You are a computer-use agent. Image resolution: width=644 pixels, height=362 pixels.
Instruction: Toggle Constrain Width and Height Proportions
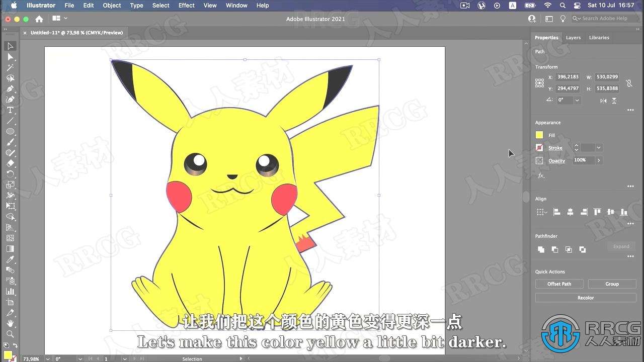(x=629, y=83)
